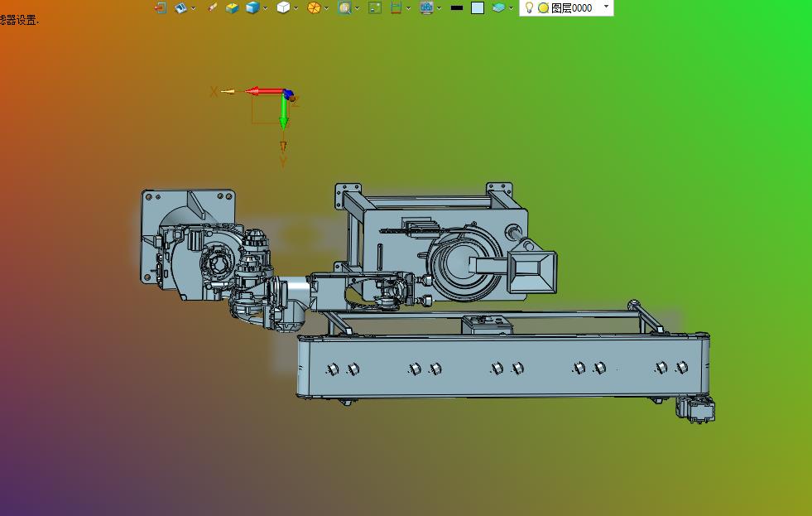
Task: Click the green picture background icon
Action: click(375, 7)
